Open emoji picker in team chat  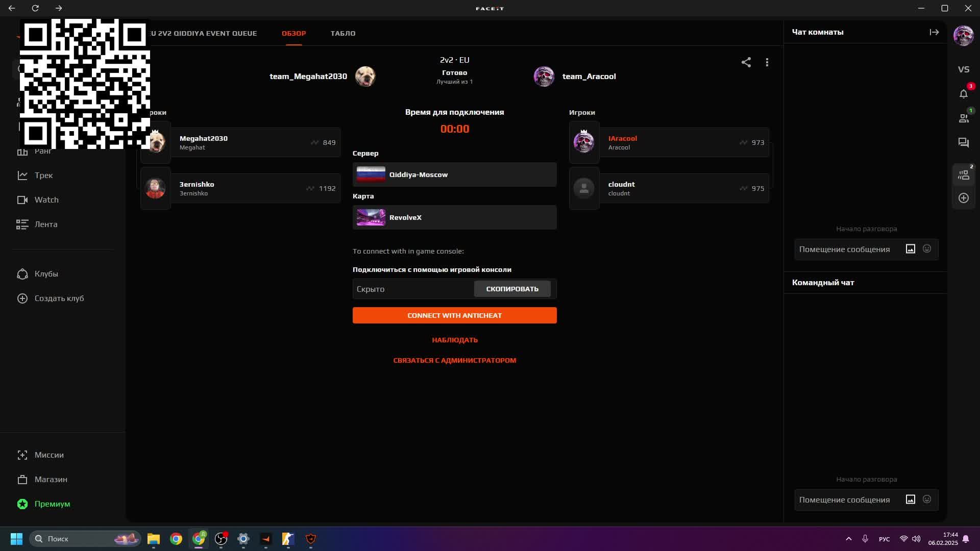pos(926,499)
